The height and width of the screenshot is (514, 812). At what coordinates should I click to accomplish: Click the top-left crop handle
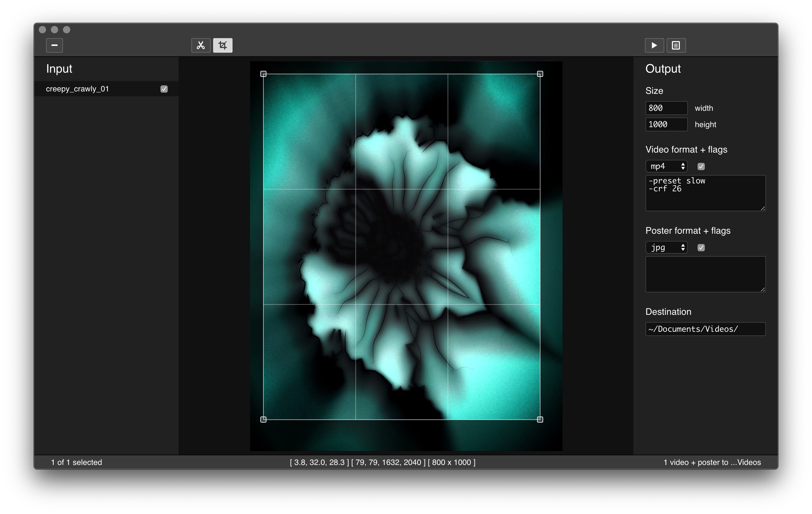[263, 74]
